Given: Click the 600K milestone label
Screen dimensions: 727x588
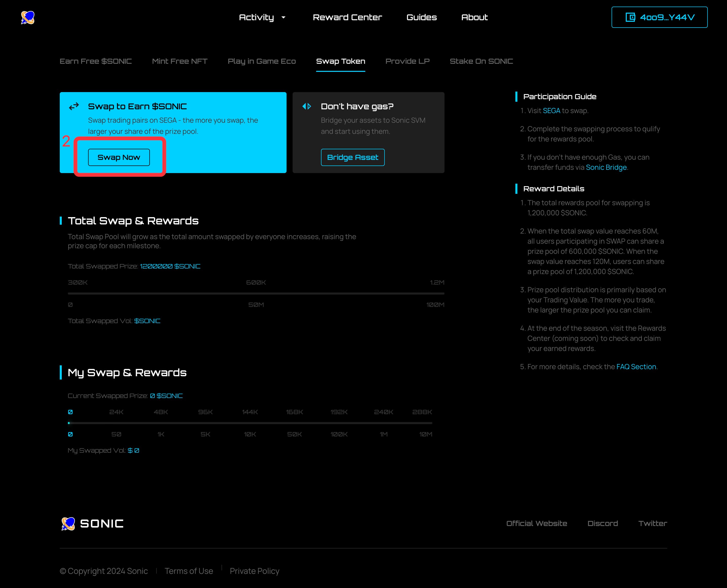Looking at the screenshot, I should 256,282.
